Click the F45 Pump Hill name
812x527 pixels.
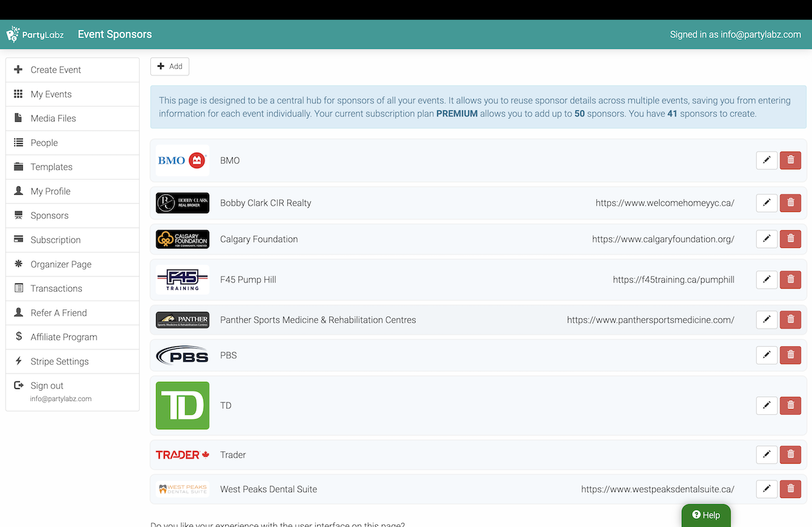pyautogui.click(x=248, y=280)
